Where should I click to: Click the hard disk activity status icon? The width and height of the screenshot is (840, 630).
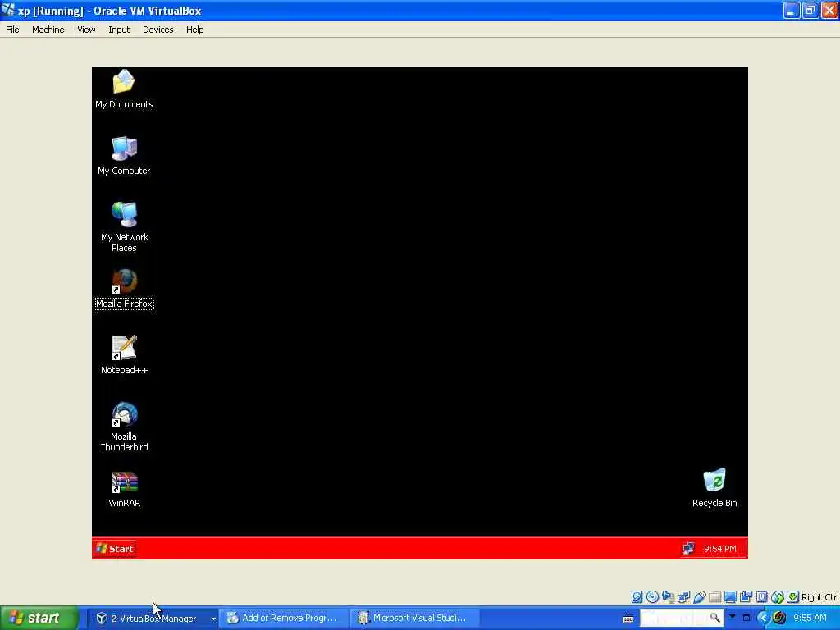point(637,597)
